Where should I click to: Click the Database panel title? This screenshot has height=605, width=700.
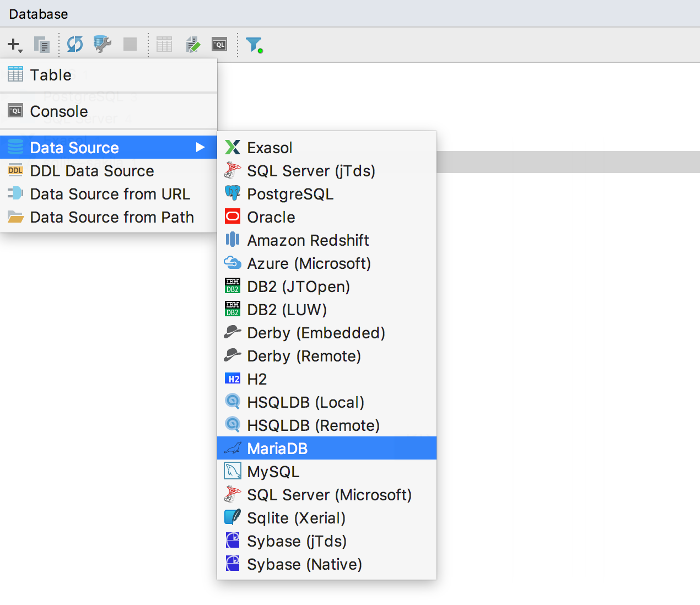click(x=39, y=14)
